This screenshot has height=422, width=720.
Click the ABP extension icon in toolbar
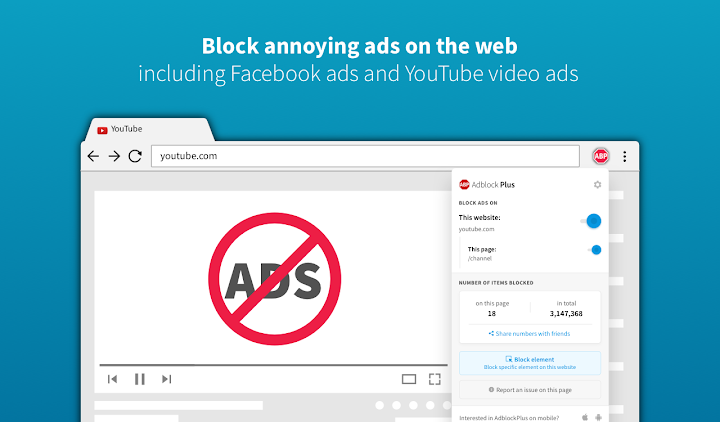(601, 156)
